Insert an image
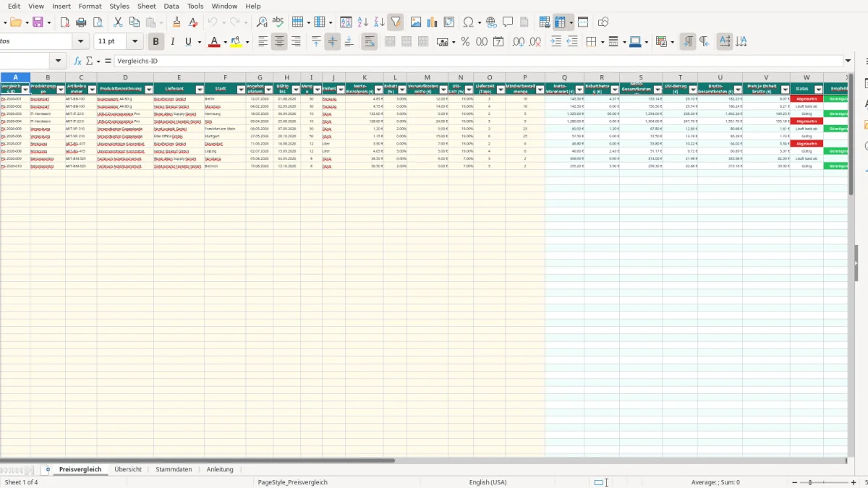The width and height of the screenshot is (868, 488). pos(416,22)
